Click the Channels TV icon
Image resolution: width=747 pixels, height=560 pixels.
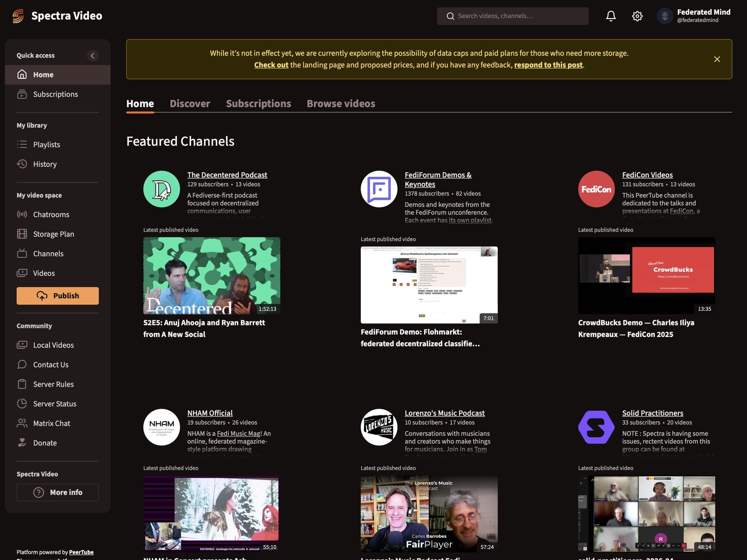click(x=22, y=253)
